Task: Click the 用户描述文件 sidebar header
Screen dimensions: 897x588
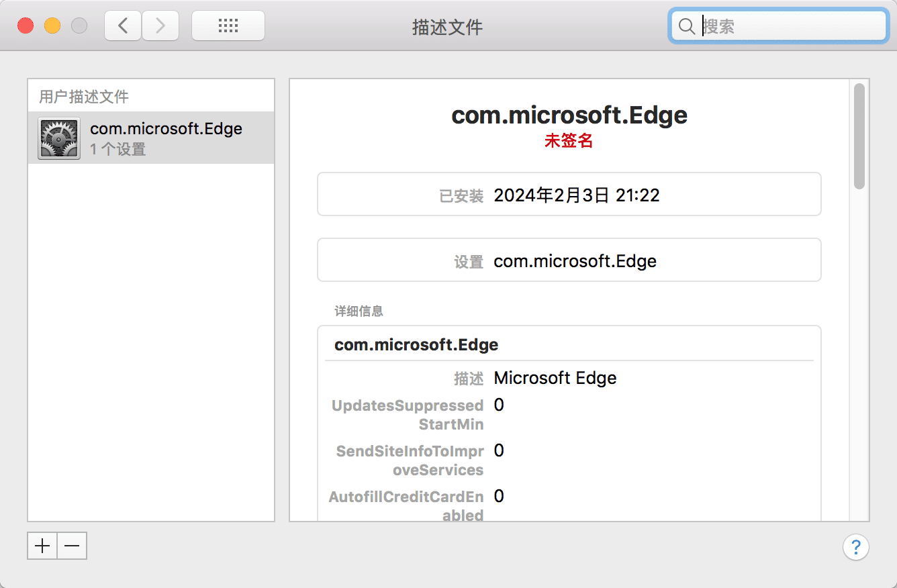Action: [x=84, y=97]
